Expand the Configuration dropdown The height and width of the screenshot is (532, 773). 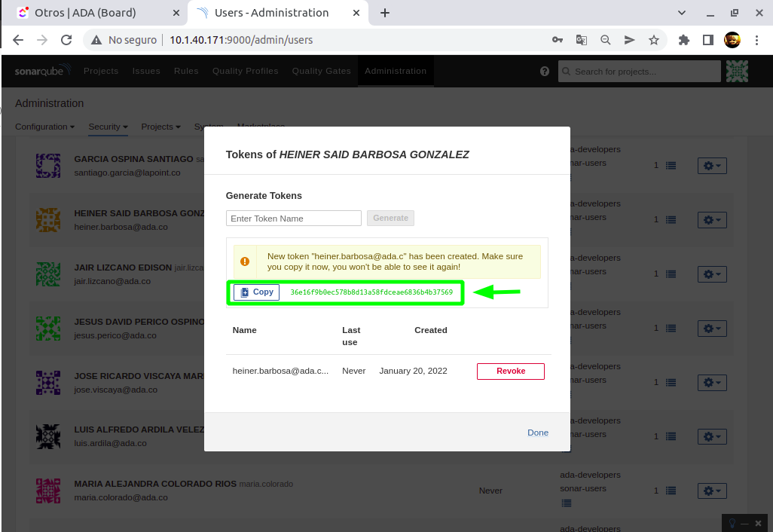coord(44,127)
